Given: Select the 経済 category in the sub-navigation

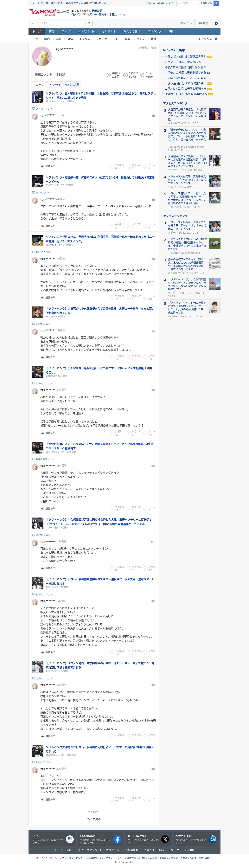Looking at the screenshot, I should tap(70, 39).
